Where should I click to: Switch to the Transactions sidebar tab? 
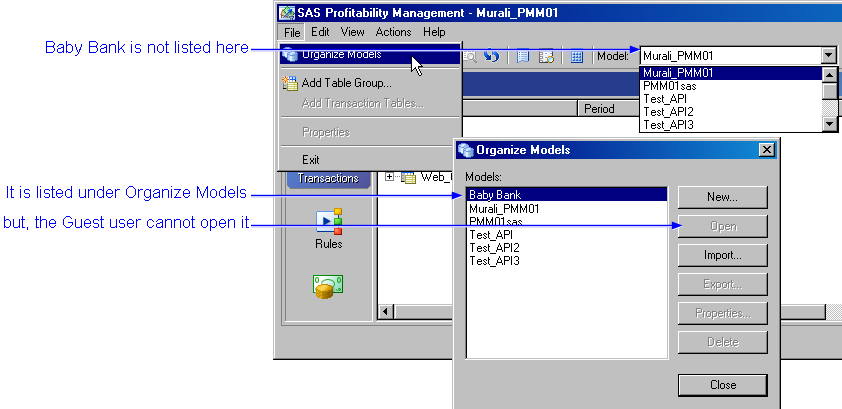(x=328, y=178)
